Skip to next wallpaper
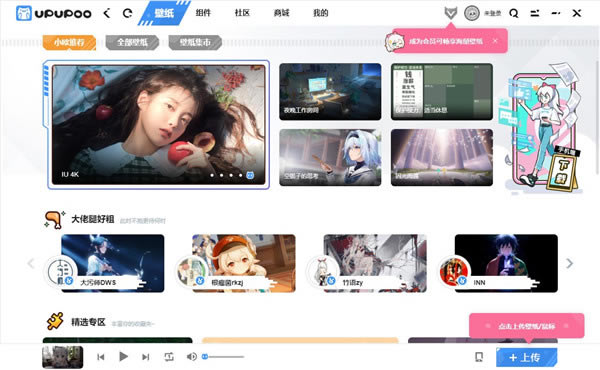600x370 pixels. (146, 357)
